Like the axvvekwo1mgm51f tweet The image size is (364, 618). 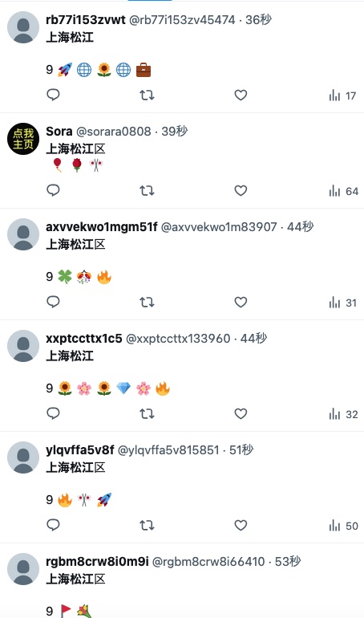(x=241, y=303)
